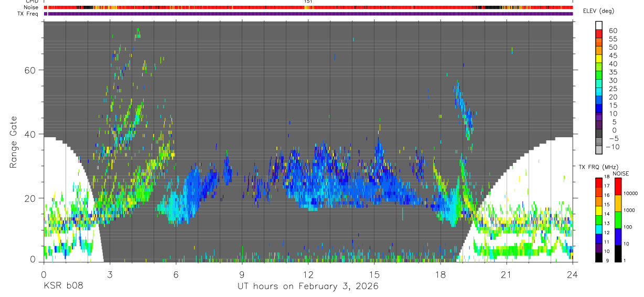Click the red Noise strip above the plot
The width and height of the screenshot is (644, 297).
[308, 7]
